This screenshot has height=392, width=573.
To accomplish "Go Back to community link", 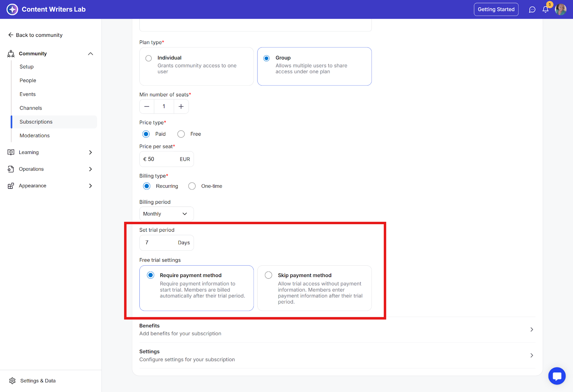I will (x=39, y=35).
